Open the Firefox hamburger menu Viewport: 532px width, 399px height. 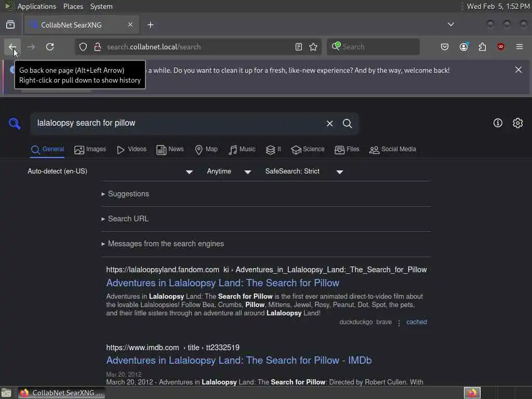pyautogui.click(x=520, y=47)
